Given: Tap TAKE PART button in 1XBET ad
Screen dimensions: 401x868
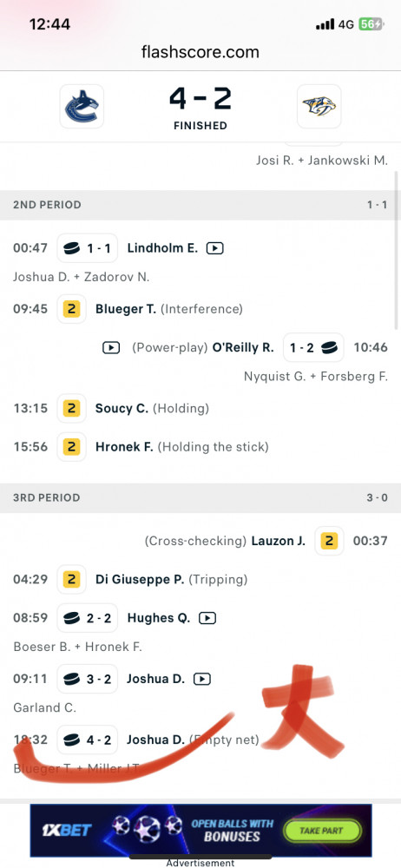Looking at the screenshot, I should [322, 831].
